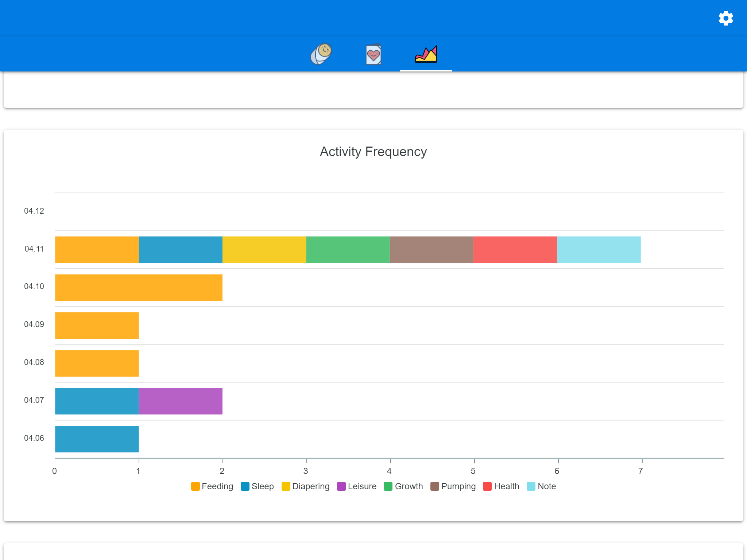Select the statistics chart tab icon

pyautogui.click(x=426, y=54)
